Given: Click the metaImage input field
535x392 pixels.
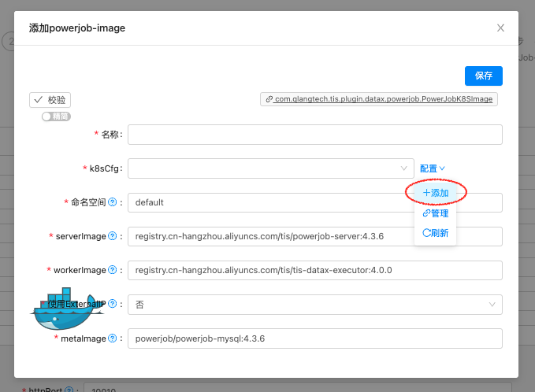Looking at the screenshot, I should pyautogui.click(x=314, y=338).
